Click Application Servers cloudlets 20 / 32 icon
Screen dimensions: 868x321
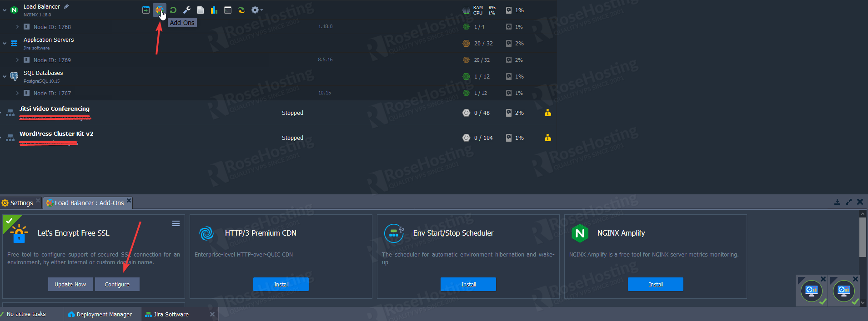point(466,43)
